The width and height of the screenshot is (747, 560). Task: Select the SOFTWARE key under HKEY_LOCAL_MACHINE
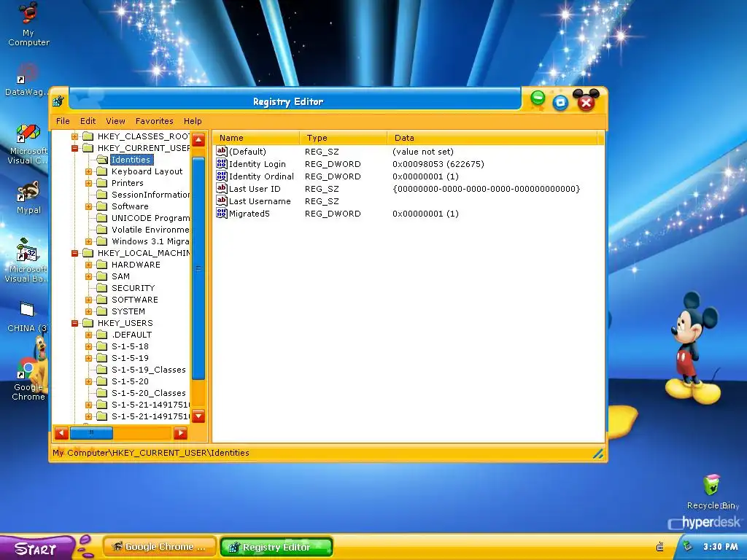click(135, 300)
